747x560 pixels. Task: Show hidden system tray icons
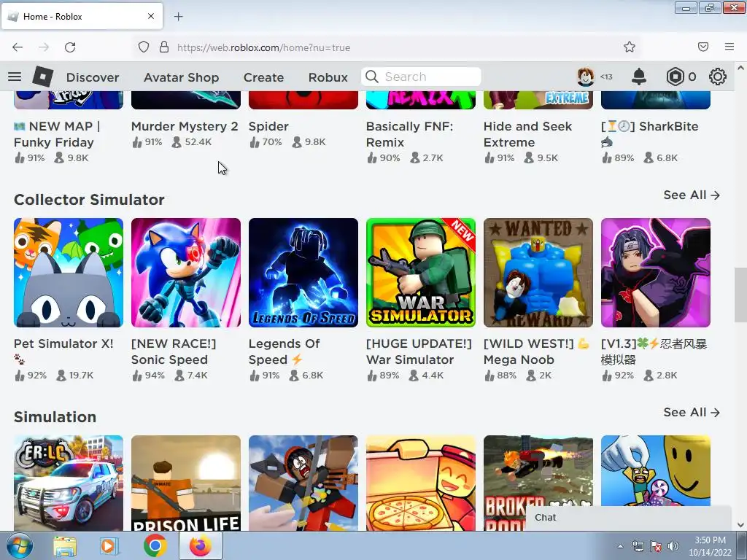[x=620, y=546]
